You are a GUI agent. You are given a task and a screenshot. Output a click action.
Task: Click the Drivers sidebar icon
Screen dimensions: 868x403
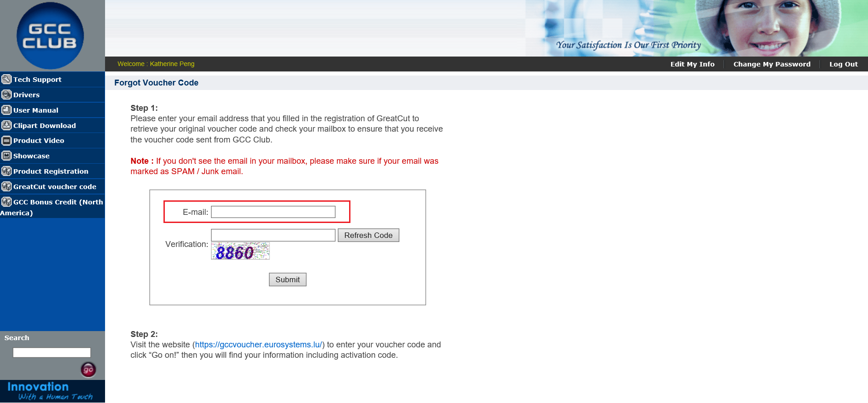[6, 95]
